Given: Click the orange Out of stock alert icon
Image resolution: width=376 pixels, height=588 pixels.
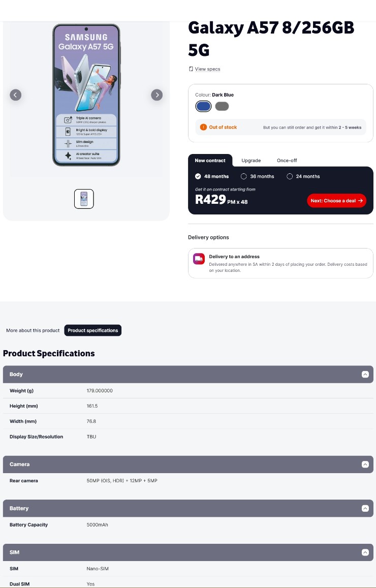Looking at the screenshot, I should (x=203, y=127).
